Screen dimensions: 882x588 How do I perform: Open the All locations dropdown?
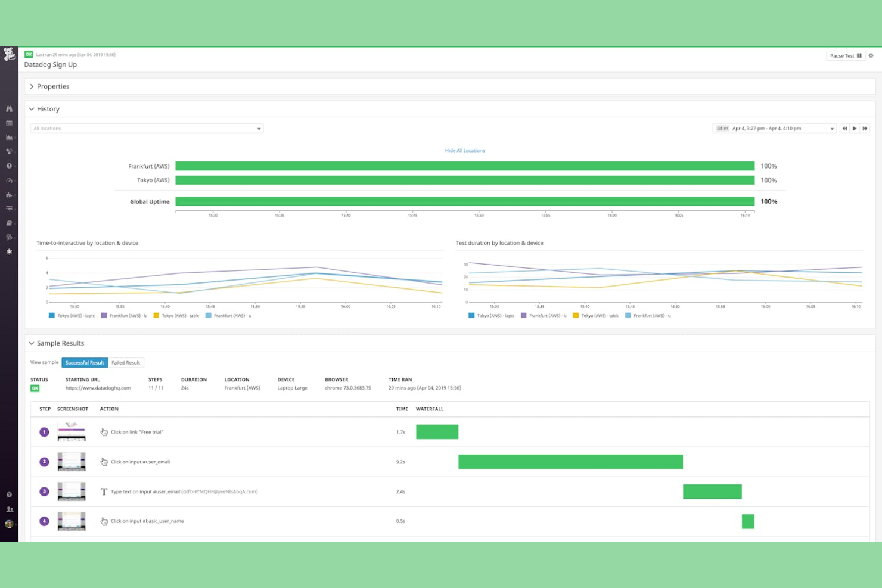[146, 128]
